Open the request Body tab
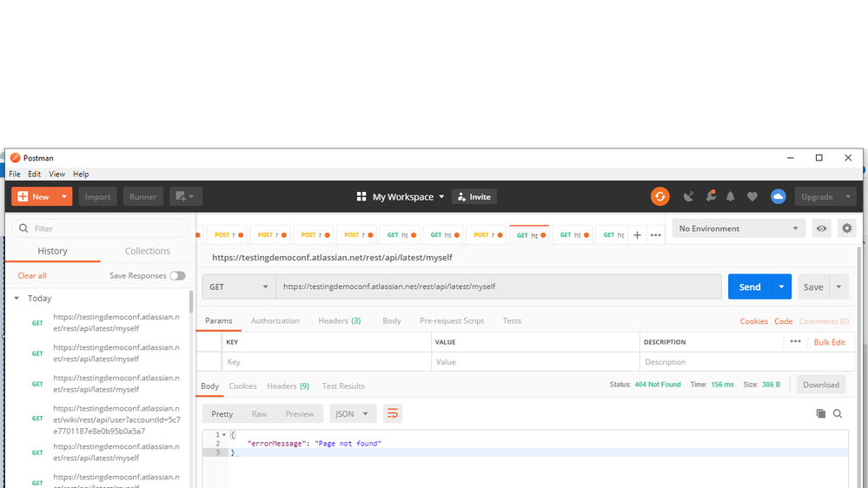 (391, 320)
